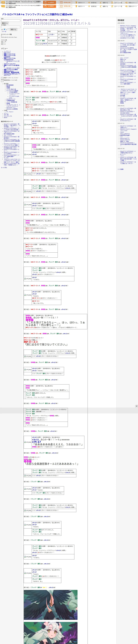Open 血の伯爵 in update history
The height and width of the screenshot is (644, 138).
pos(123,96)
